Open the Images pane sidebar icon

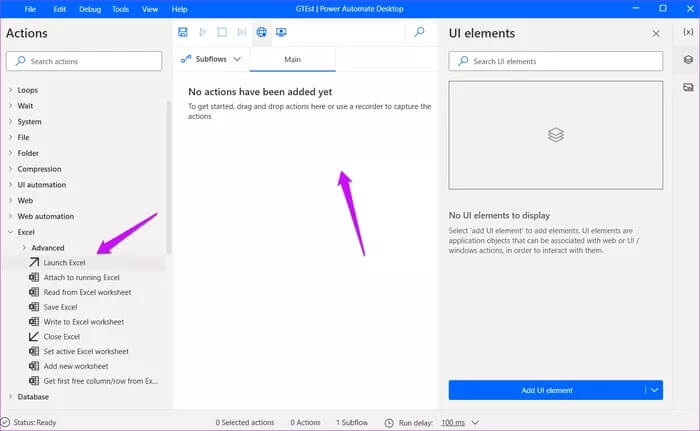pos(688,87)
